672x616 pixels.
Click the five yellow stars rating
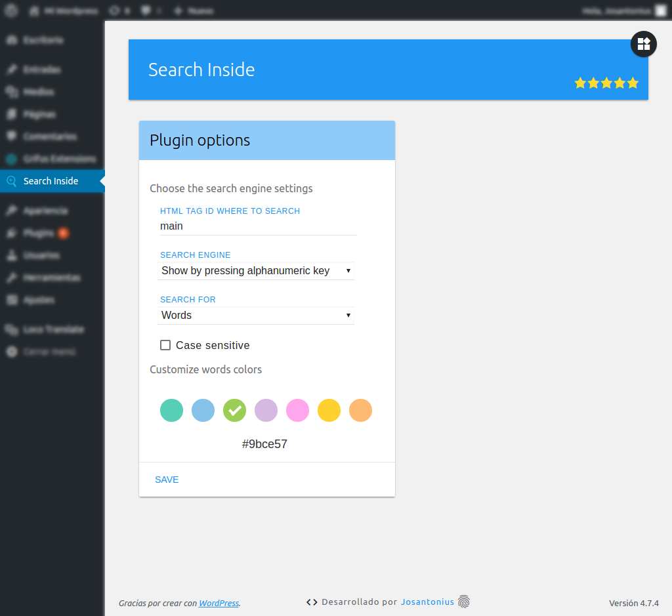coord(606,83)
